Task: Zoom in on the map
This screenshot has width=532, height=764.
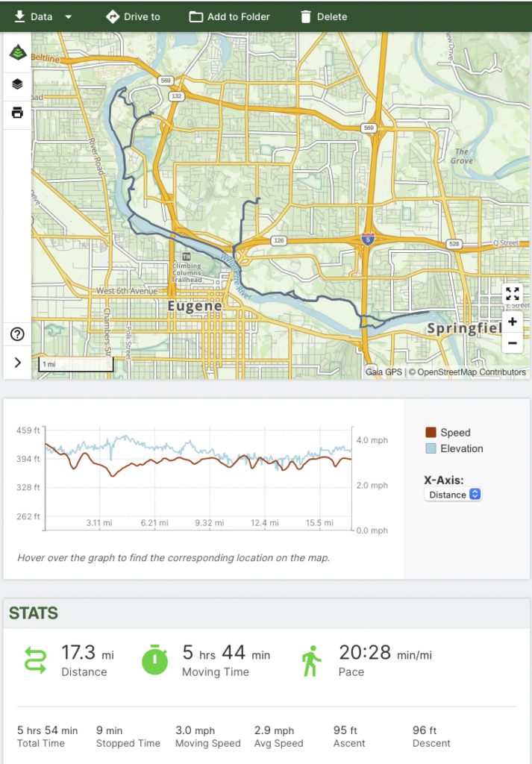Action: [x=512, y=322]
